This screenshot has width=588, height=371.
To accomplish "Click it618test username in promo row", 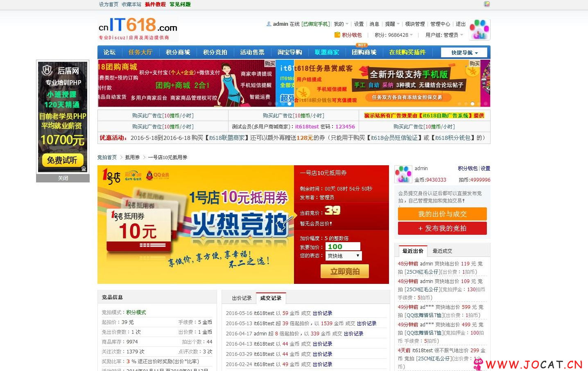I will click(x=307, y=127).
